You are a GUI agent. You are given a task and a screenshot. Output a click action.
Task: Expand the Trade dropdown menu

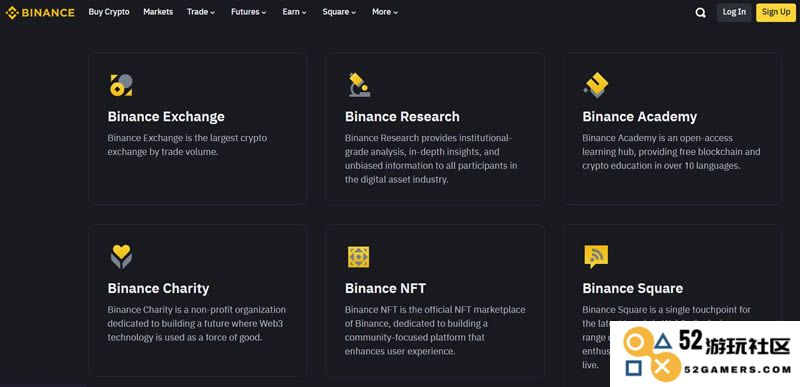tap(201, 12)
